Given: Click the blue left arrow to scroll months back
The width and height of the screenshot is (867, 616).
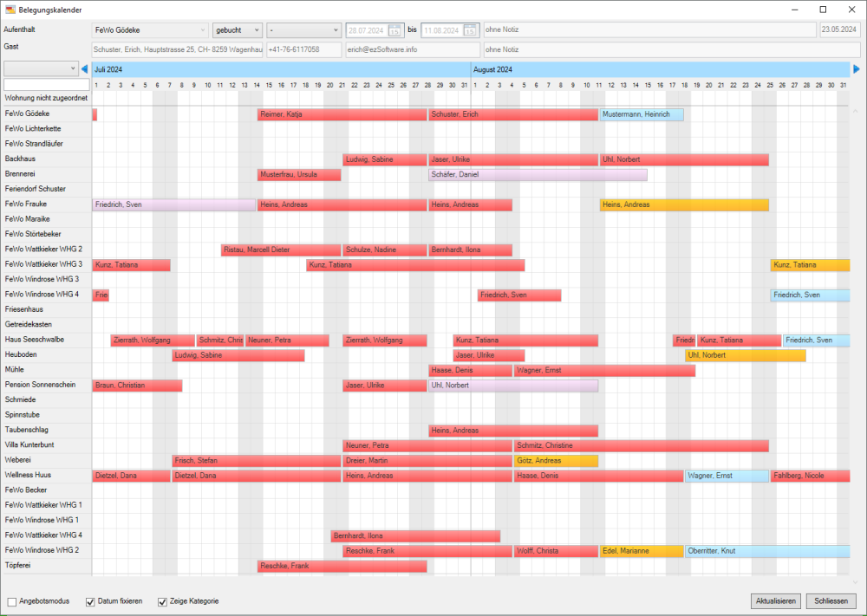Looking at the screenshot, I should point(84,68).
